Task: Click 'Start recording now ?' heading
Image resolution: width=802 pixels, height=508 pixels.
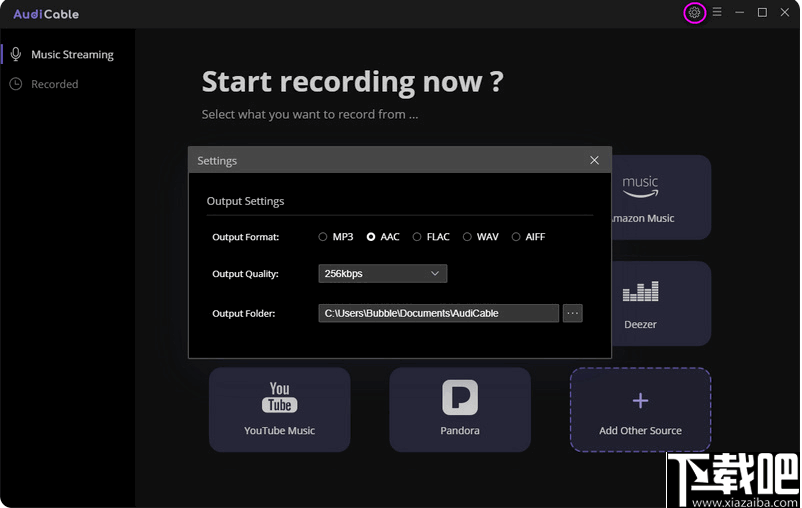Action: click(352, 82)
